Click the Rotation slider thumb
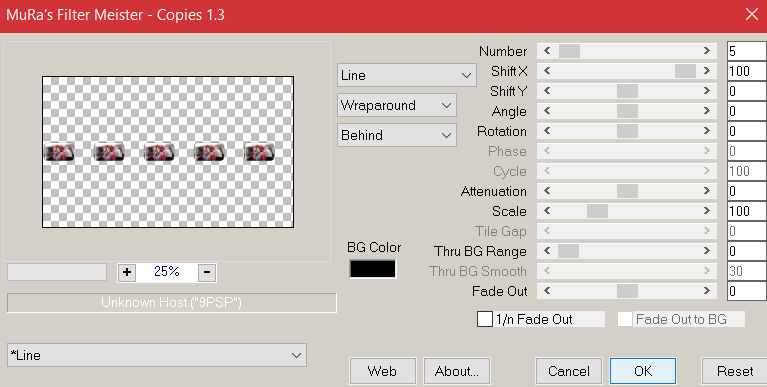The height and width of the screenshot is (387, 767). coord(627,131)
